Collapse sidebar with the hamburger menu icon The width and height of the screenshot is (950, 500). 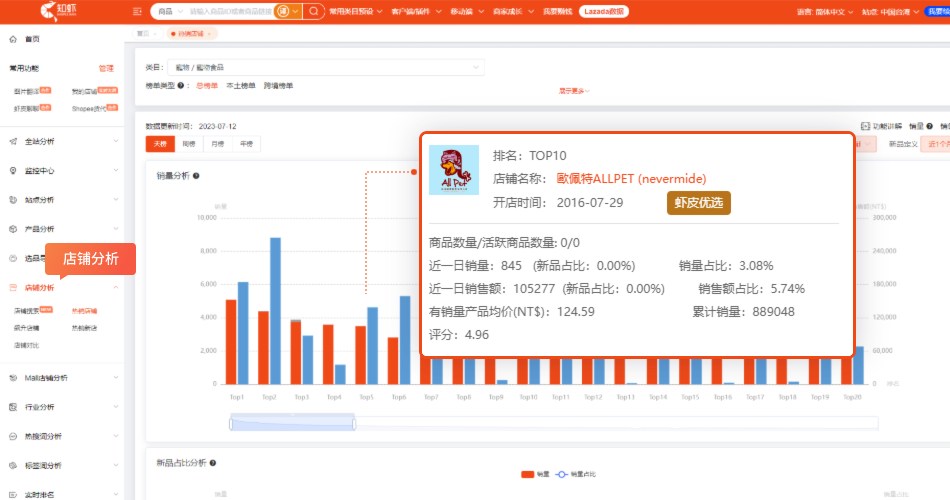pos(138,12)
